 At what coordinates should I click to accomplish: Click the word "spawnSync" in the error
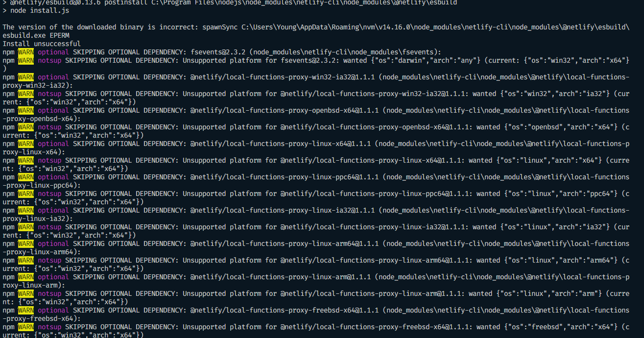(x=220, y=27)
